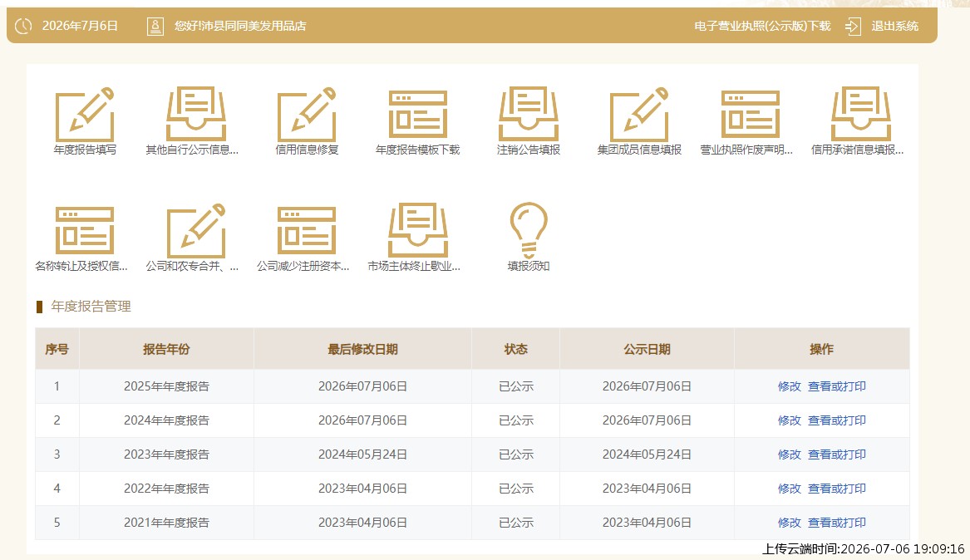Click 查看或打印 for 2025年年度报告
This screenshot has width=970, height=560.
click(x=837, y=386)
